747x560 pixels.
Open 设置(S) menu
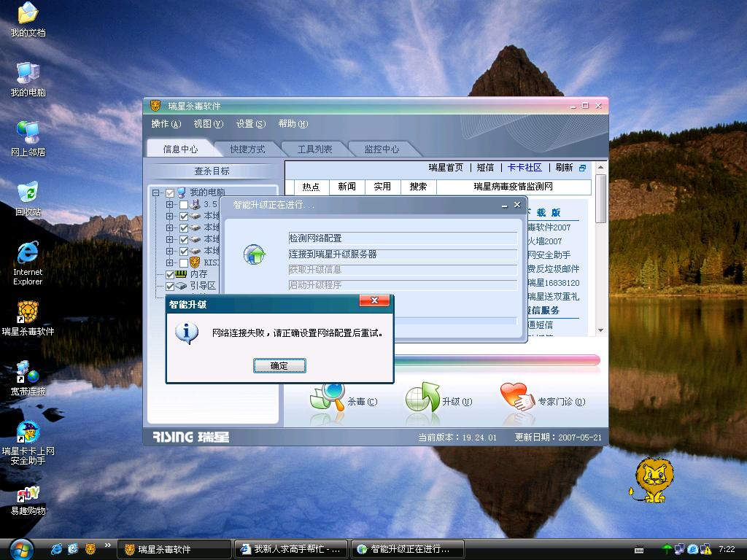pyautogui.click(x=251, y=124)
